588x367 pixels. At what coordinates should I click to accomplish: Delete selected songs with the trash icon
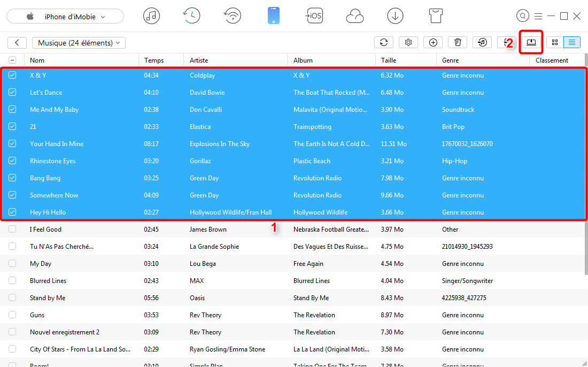pos(458,42)
